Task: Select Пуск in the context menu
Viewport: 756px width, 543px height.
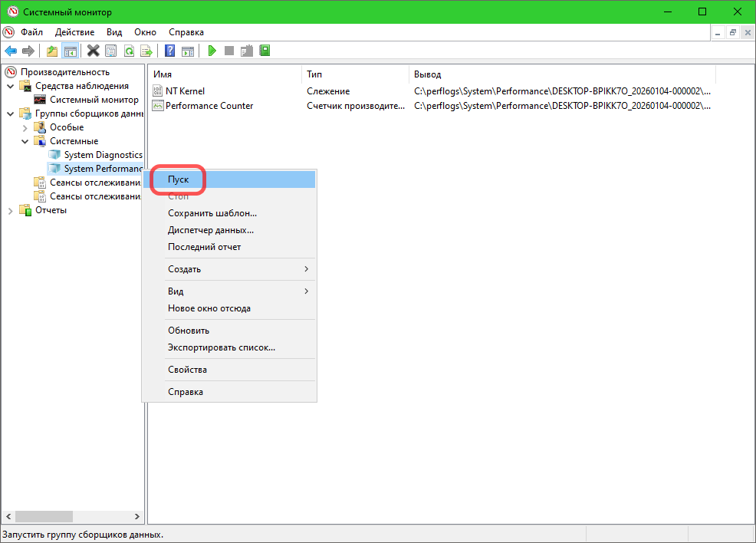Action: tap(178, 179)
